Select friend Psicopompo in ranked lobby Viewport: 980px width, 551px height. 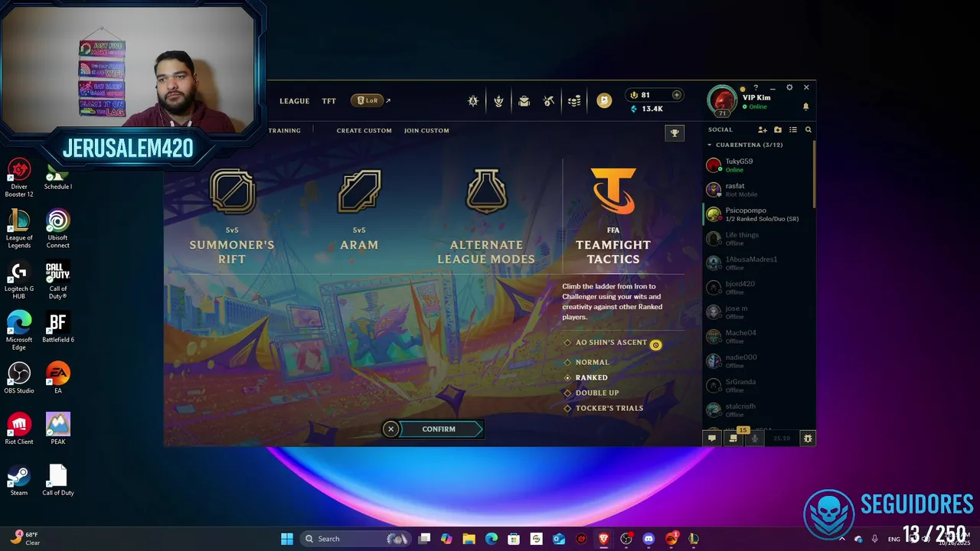(757, 214)
